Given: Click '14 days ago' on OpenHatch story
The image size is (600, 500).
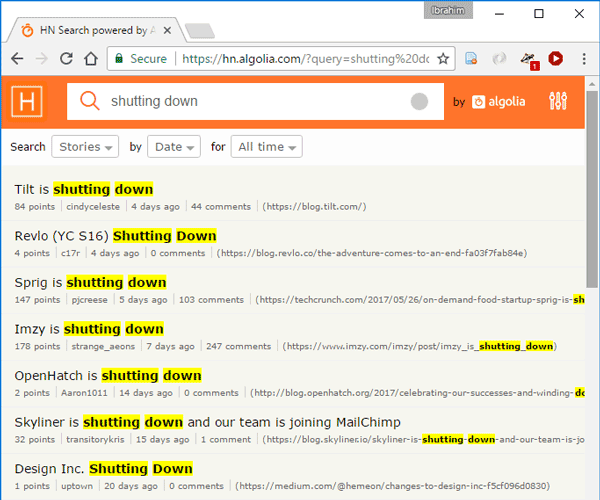Looking at the screenshot, I should [146, 393].
